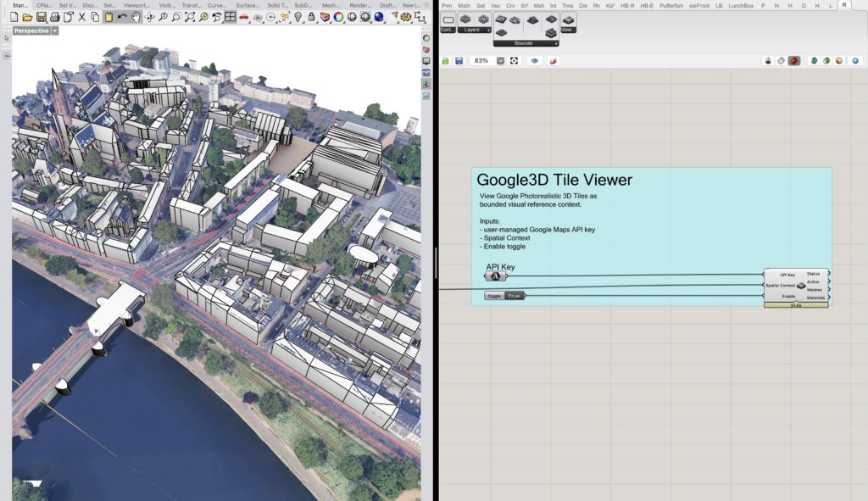Click the first Layers component icon
868x501 pixels.
pos(465,19)
